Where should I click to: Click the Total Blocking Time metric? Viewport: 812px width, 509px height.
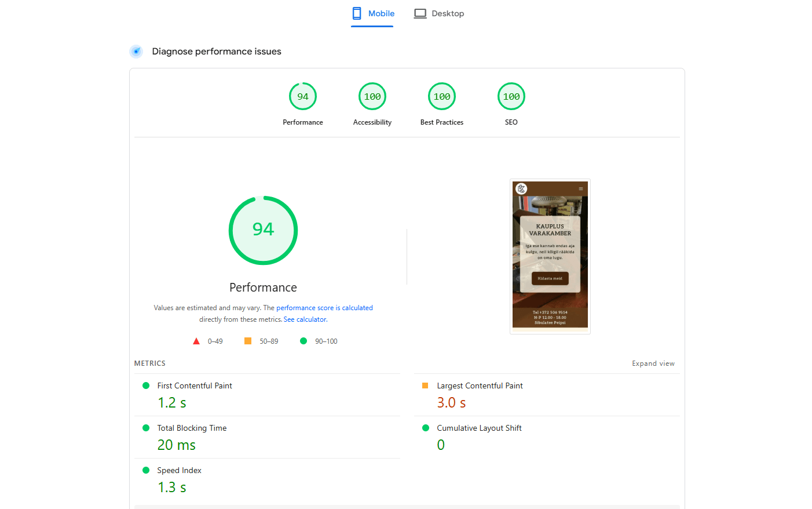[191, 428]
